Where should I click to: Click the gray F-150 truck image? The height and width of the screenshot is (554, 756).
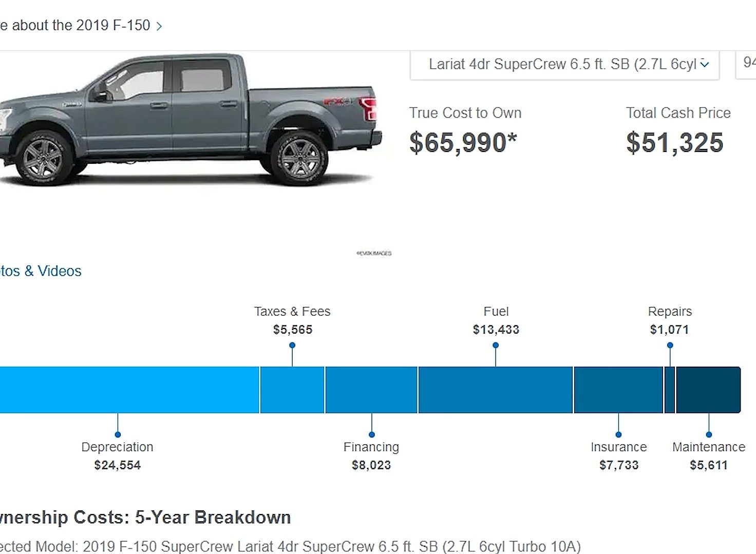click(190, 120)
